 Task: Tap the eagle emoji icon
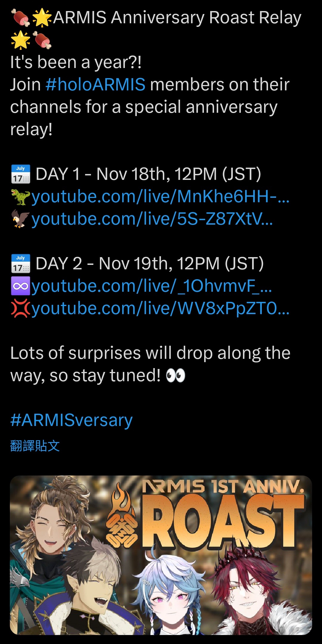[21, 219]
